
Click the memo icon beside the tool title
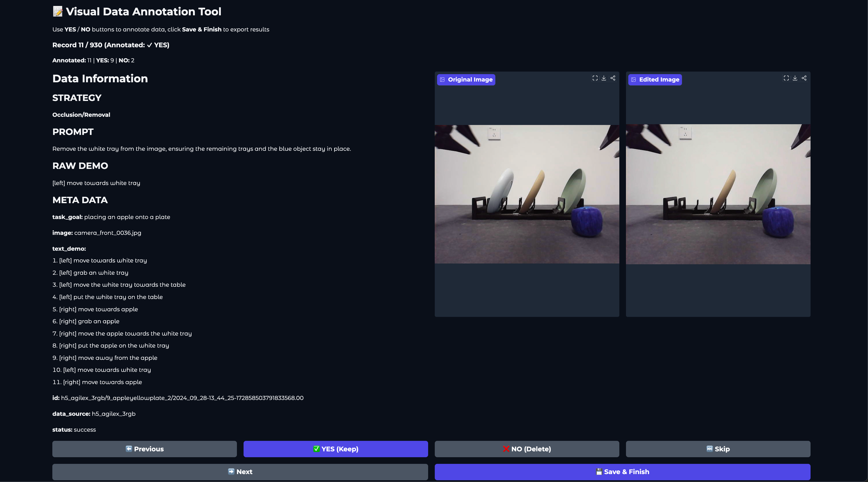point(58,12)
